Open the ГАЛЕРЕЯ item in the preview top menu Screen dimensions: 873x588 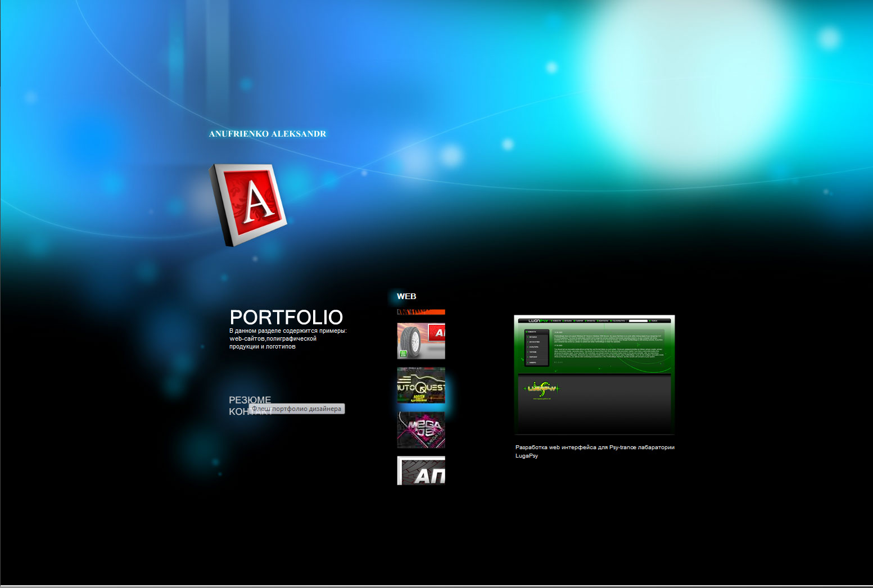point(578,321)
